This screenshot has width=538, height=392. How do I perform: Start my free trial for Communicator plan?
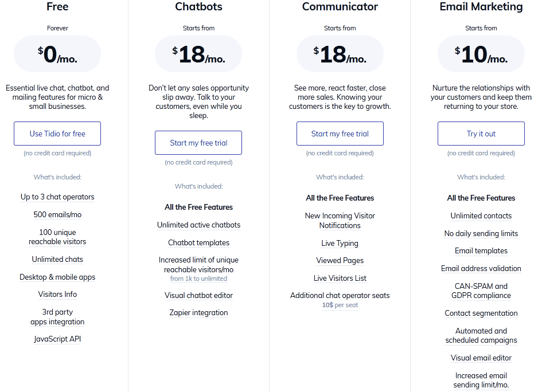tap(340, 133)
